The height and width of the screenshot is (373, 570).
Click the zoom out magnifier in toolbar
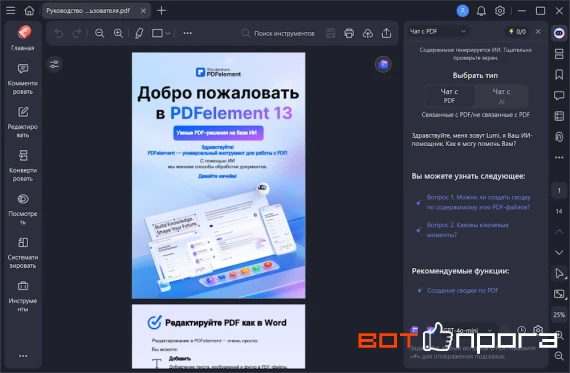99,33
